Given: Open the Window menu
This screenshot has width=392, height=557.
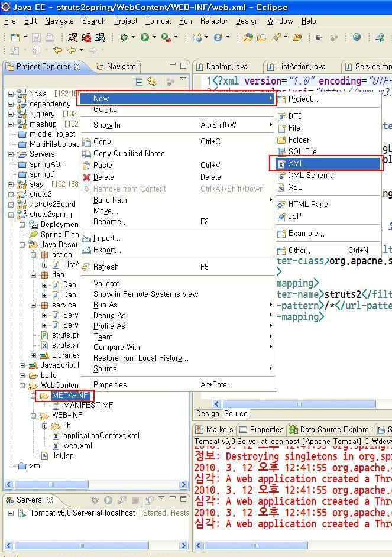Looking at the screenshot, I should coord(280,21).
